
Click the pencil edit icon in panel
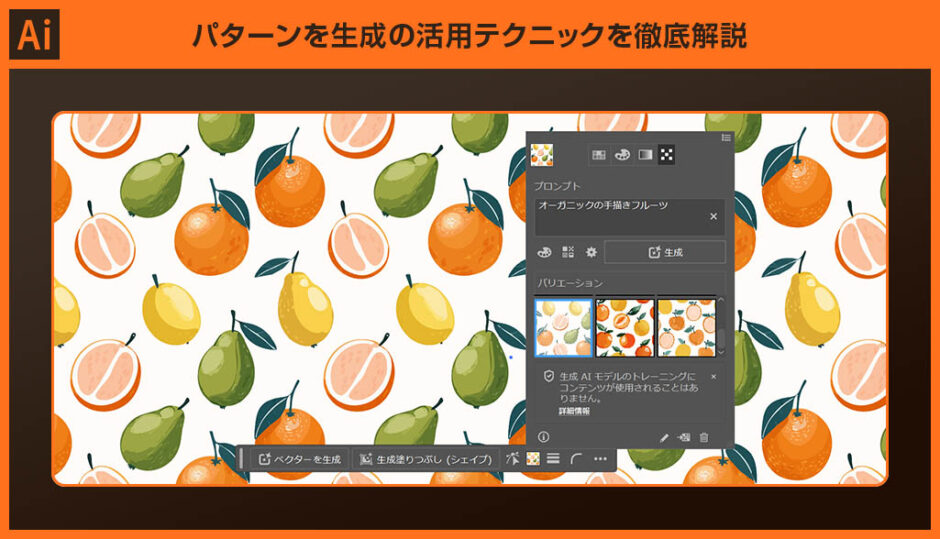pyautogui.click(x=664, y=437)
